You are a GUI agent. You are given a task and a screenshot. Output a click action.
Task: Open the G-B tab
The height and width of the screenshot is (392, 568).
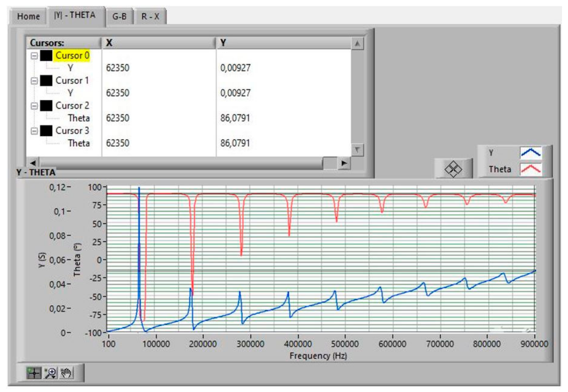(x=119, y=16)
